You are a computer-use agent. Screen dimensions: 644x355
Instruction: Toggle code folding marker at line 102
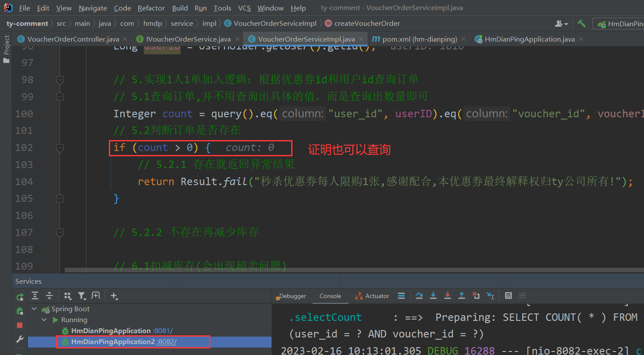click(60, 148)
